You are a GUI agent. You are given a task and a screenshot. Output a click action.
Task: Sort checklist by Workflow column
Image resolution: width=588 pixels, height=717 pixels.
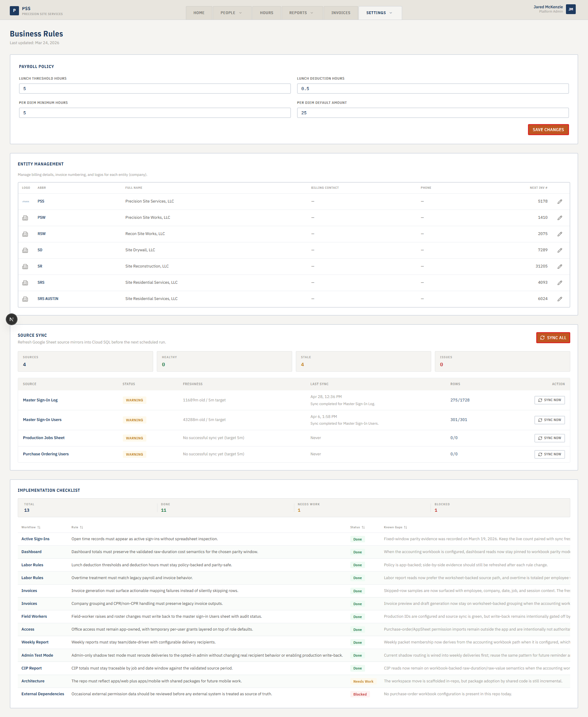pos(31,527)
